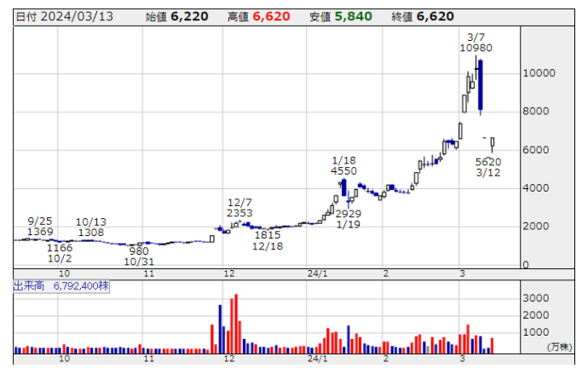Screen dimensions: 588x368
Task: Click the 3/7 peak label 10980
Action: [x=476, y=49]
